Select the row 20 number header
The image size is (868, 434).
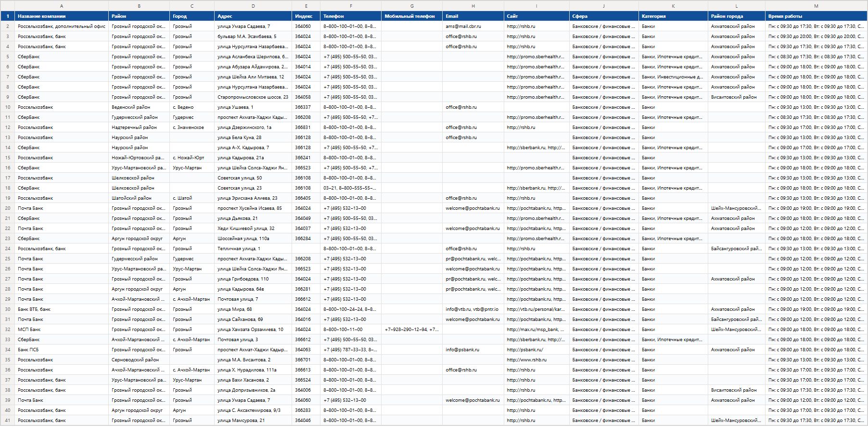point(8,208)
